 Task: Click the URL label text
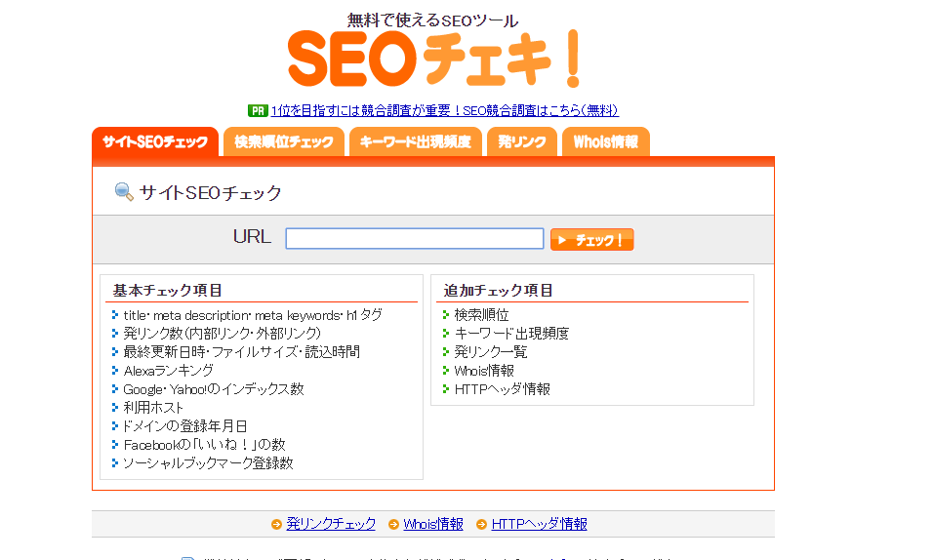pyautogui.click(x=252, y=236)
